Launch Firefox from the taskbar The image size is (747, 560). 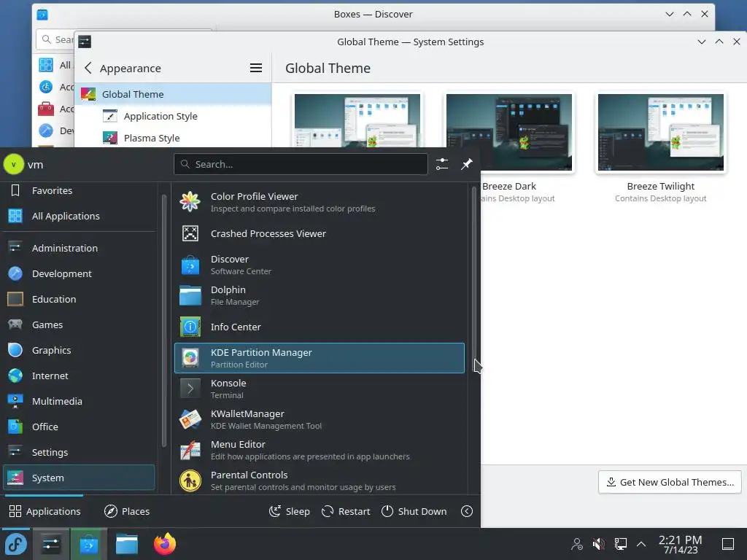[x=165, y=544]
